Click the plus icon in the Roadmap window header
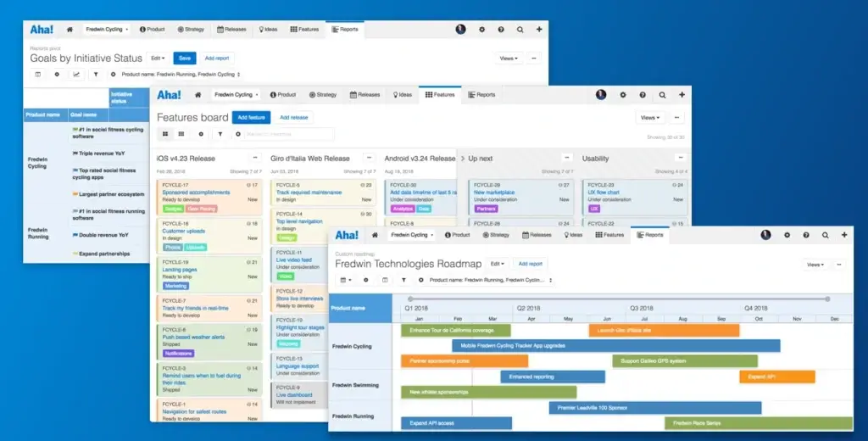This screenshot has height=441, width=868. point(844,235)
